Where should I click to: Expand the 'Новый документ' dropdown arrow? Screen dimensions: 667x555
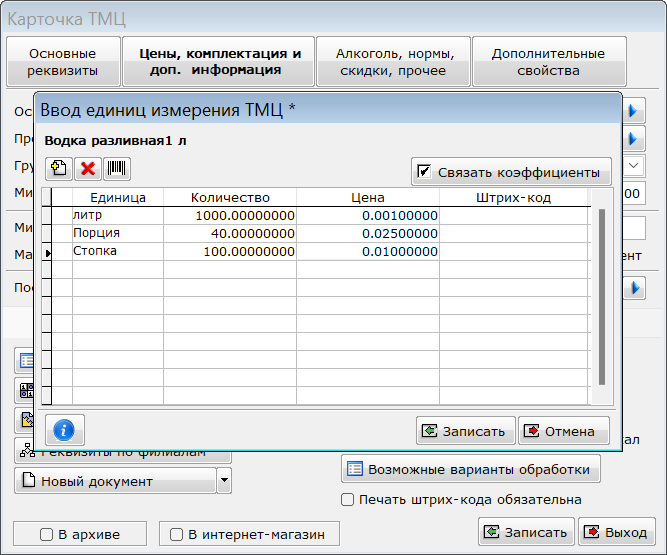coord(224,481)
